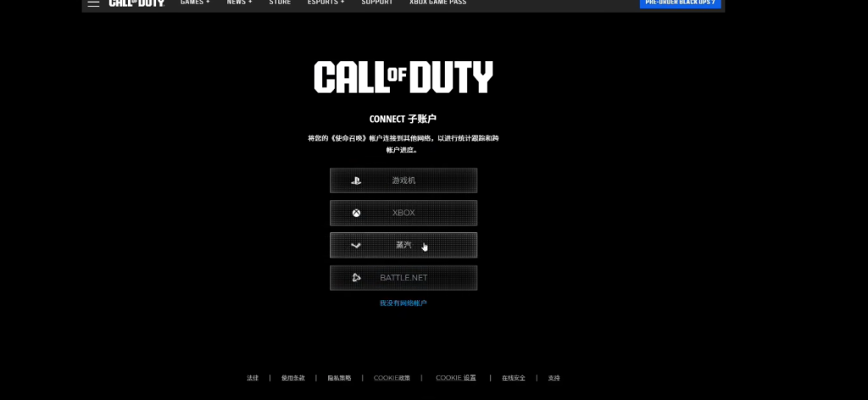Click the Battle.net logo icon
The height and width of the screenshot is (400, 868).
[356, 278]
